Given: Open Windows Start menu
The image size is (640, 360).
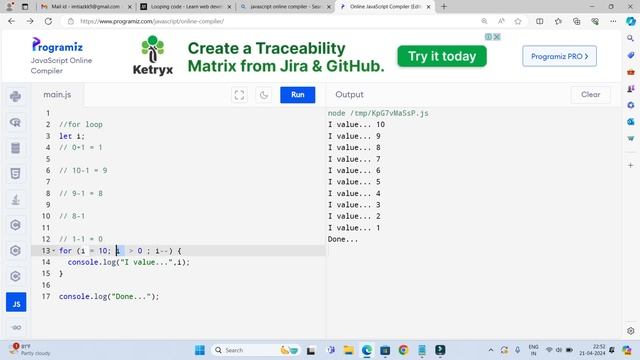Looking at the screenshot, I should (200, 350).
